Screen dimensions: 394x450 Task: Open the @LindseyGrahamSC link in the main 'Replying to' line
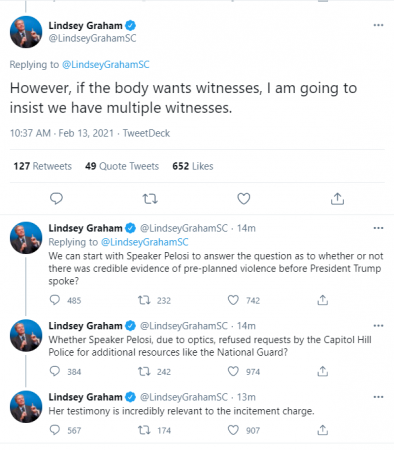(x=106, y=64)
